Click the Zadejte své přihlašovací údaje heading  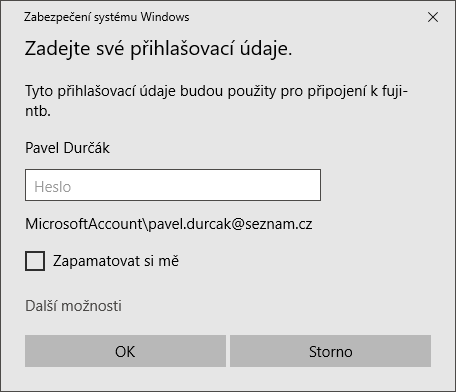click(158, 49)
